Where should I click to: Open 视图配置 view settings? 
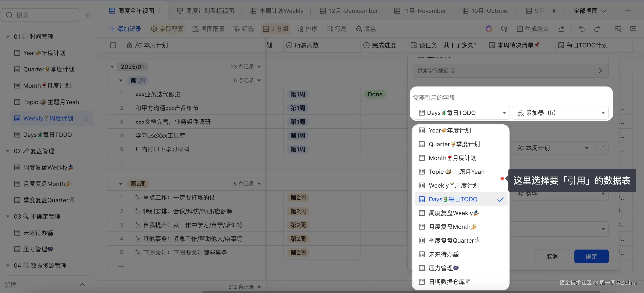point(208,29)
